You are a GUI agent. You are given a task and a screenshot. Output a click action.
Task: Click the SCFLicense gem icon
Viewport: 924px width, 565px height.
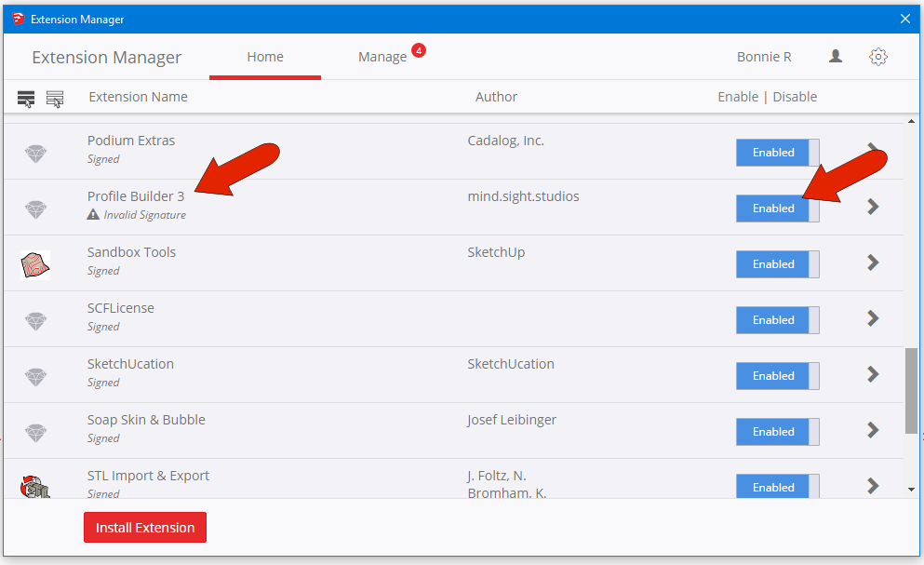[35, 321]
